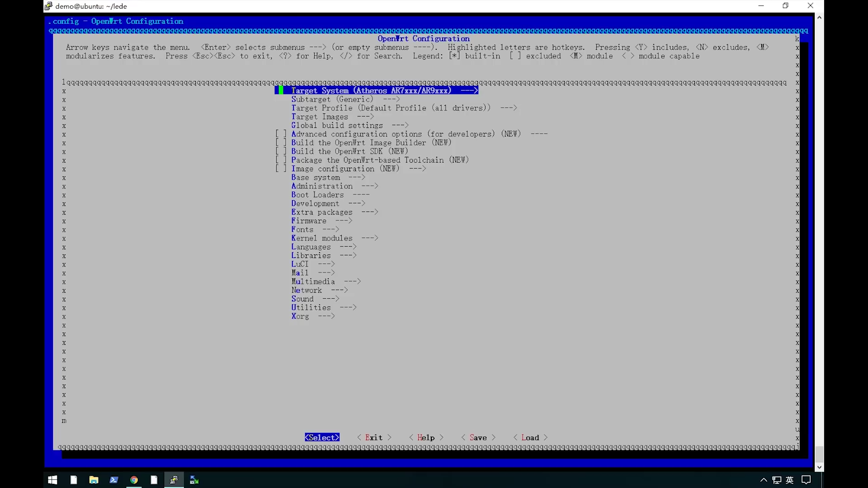Click the Help button

[x=426, y=437]
